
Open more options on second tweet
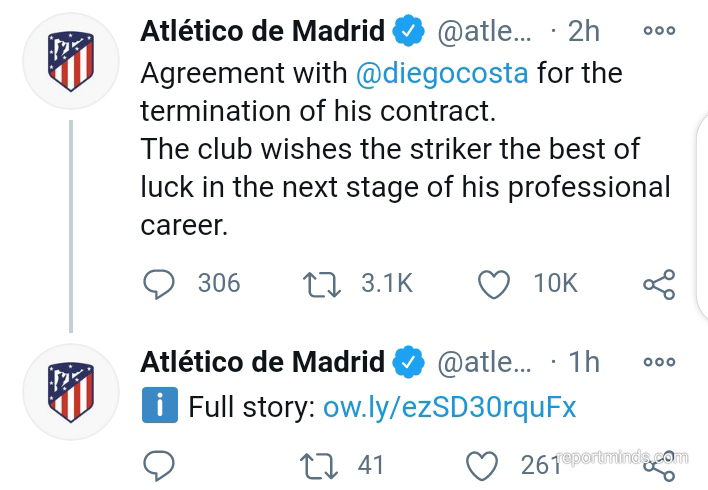coord(659,361)
